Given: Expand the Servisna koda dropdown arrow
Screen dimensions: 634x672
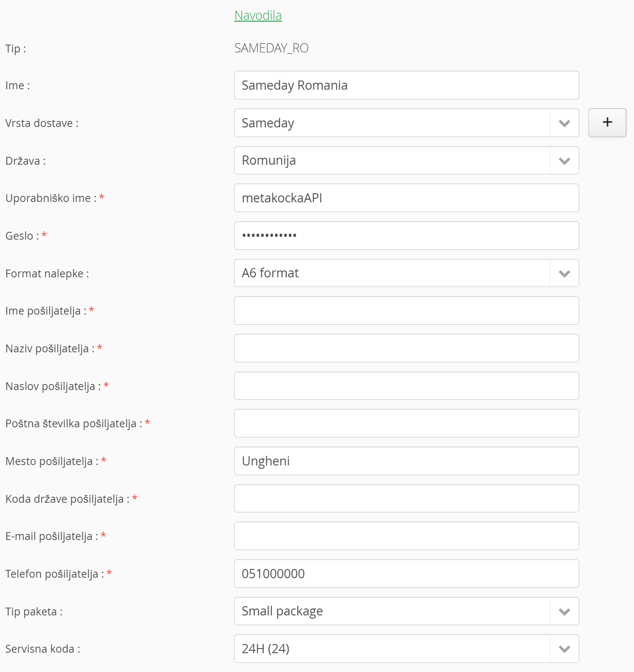Looking at the screenshot, I should click(565, 649).
